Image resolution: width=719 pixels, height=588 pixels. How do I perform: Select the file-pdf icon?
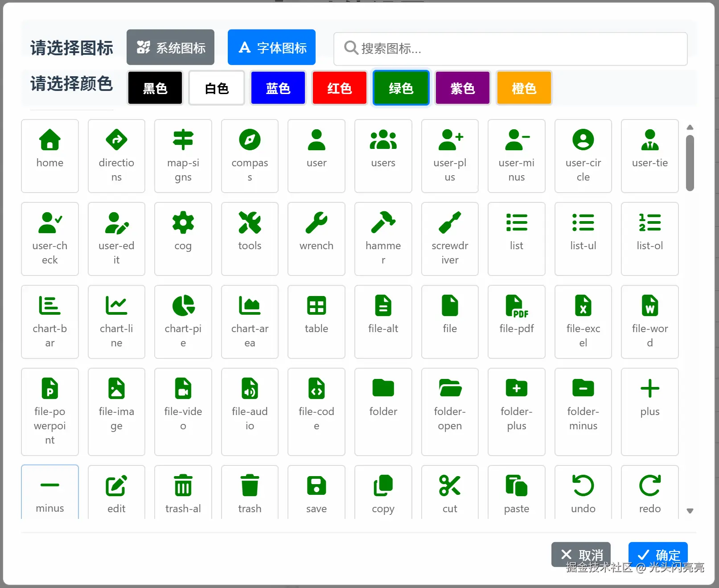pos(516,321)
